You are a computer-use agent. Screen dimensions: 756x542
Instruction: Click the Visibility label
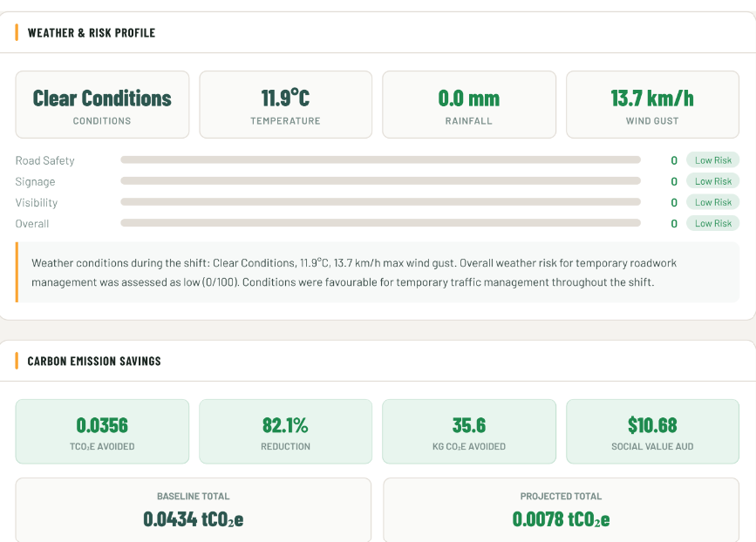[x=37, y=203]
